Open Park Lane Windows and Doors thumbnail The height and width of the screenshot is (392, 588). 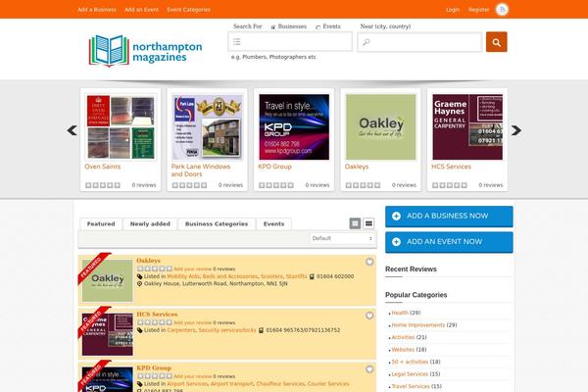point(207,126)
